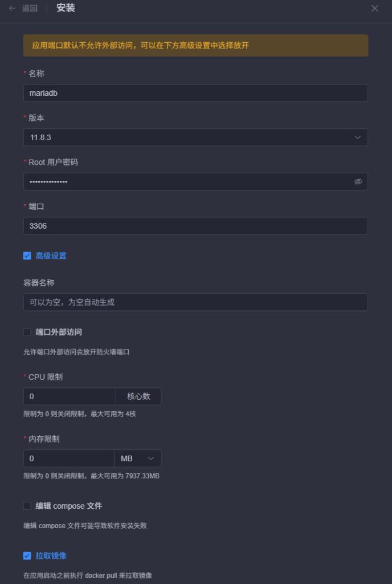The height and width of the screenshot is (584, 392).
Task: Click the version dropdown chevron arrow
Action: (x=358, y=137)
